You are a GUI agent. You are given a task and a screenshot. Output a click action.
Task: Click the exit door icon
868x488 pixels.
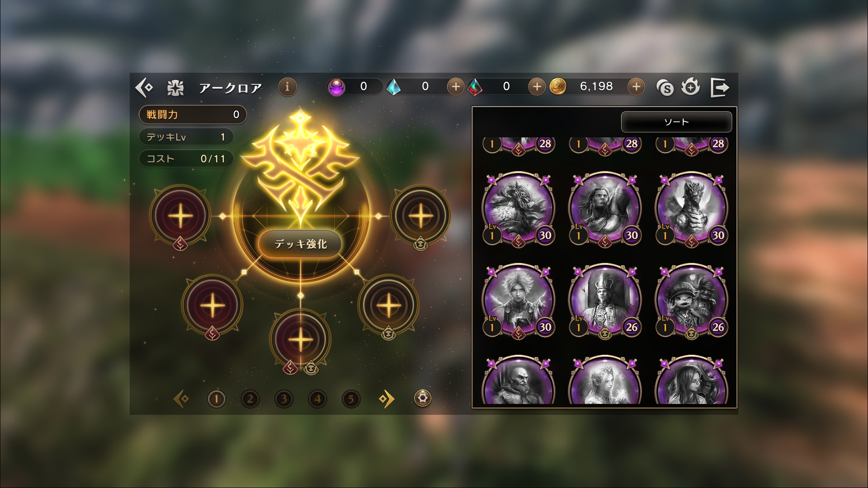click(719, 87)
